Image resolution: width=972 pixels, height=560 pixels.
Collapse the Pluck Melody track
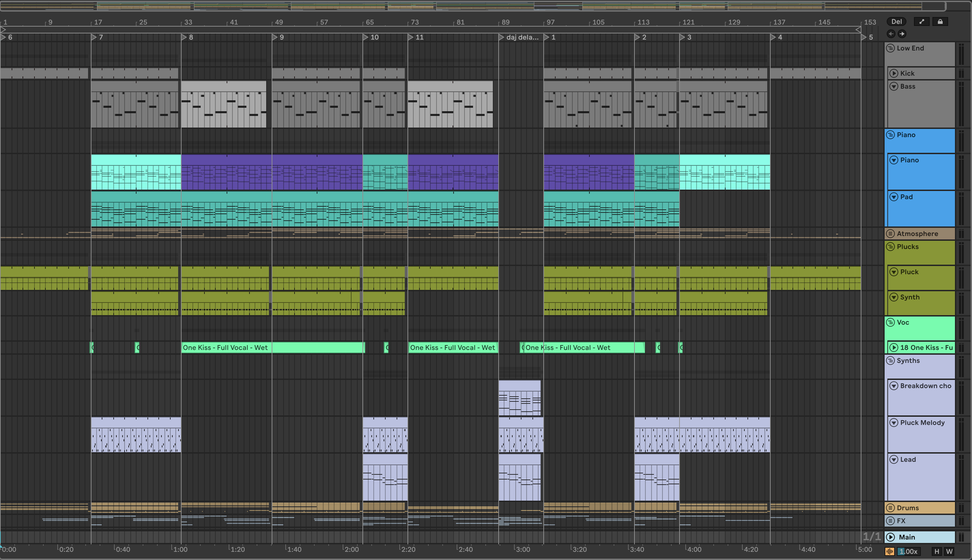tap(894, 423)
